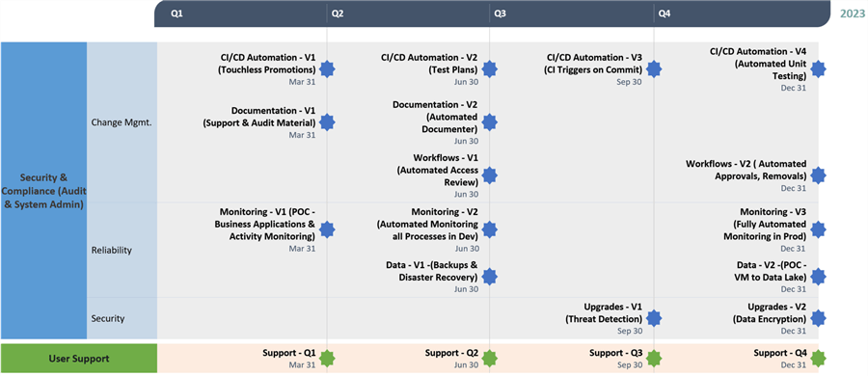Select the Change Mgmt. sub-swimlane label
This screenshot has height=376, width=868.
click(x=122, y=122)
